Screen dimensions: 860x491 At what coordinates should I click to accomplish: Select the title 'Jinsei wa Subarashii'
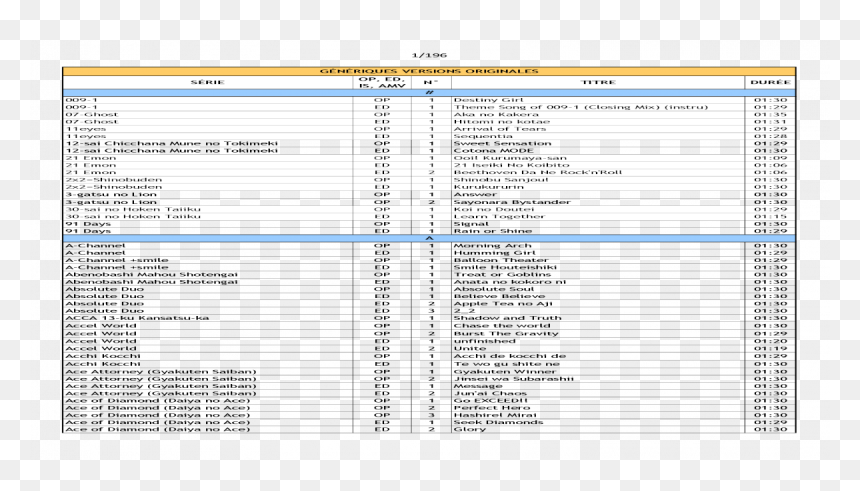point(513,379)
